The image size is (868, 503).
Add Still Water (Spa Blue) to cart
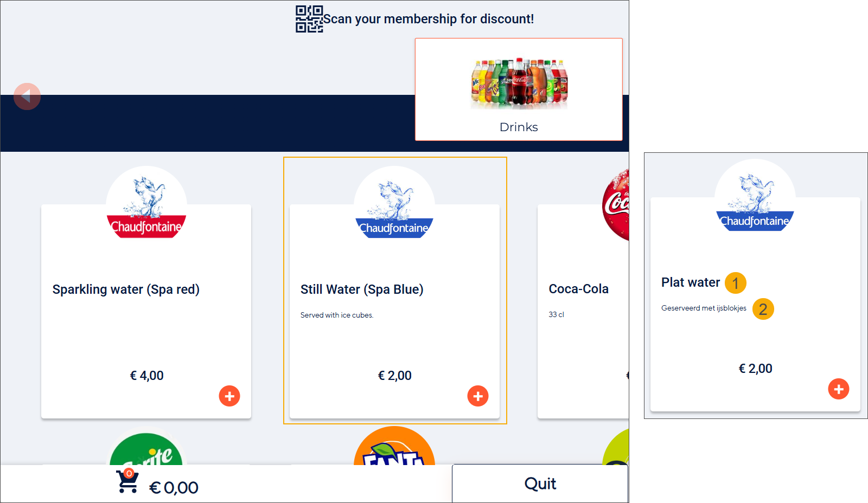478,396
